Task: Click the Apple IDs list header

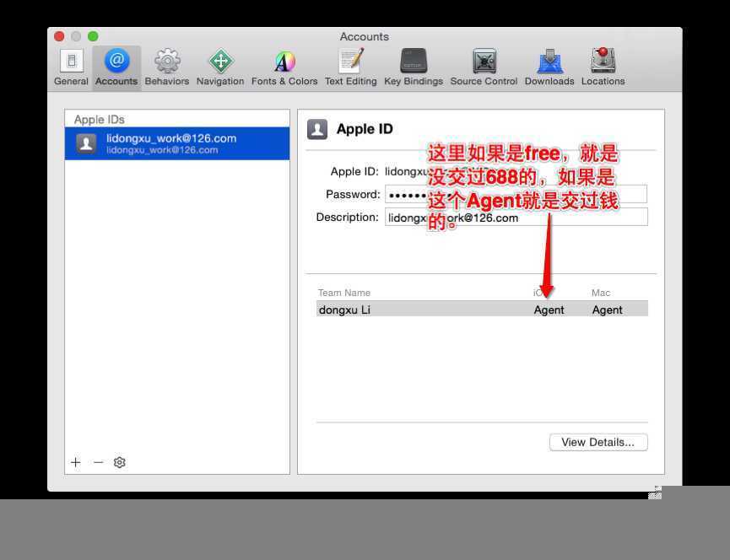Action: (100, 120)
